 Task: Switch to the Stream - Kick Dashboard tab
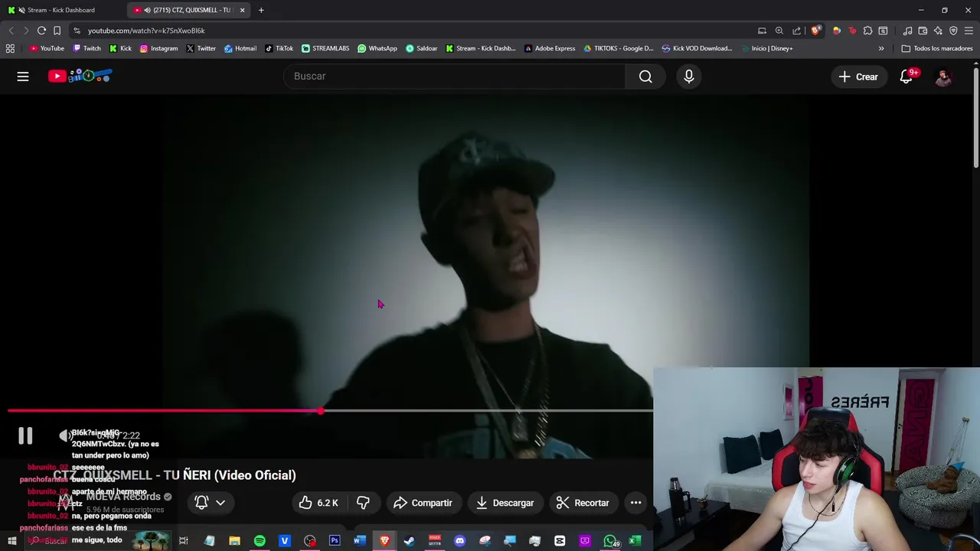pos(61,10)
